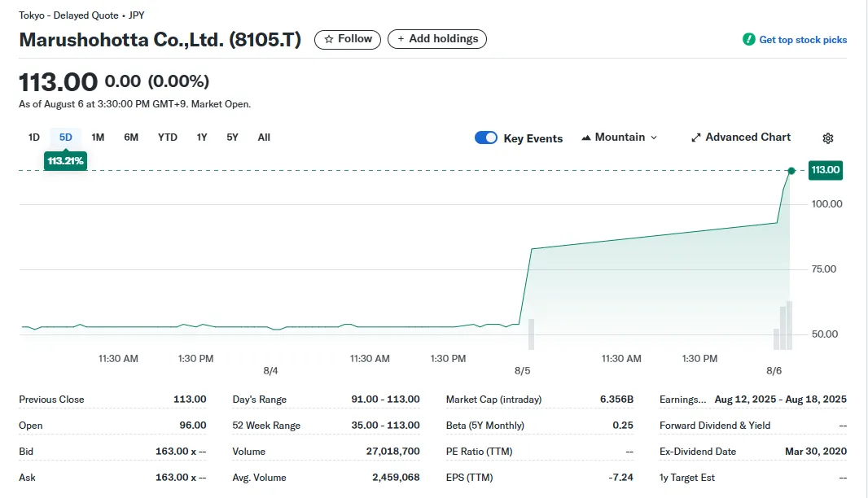Switch chart to 1M range
Viewport: 868px width, 498px height.
98,138
